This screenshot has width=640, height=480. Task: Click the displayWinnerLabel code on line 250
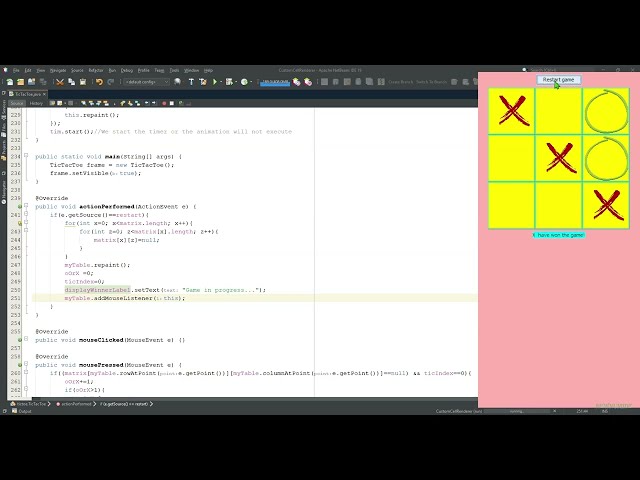click(98, 290)
